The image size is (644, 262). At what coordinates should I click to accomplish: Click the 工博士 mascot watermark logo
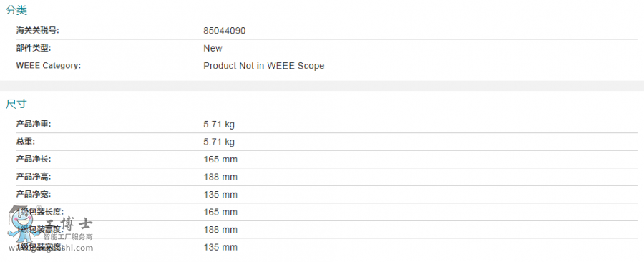tap(24, 225)
